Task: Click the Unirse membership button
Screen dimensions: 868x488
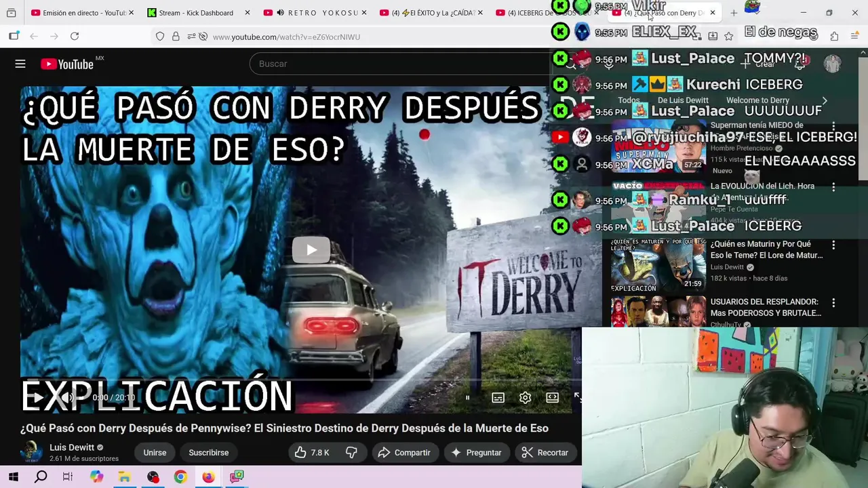Action: tap(155, 453)
